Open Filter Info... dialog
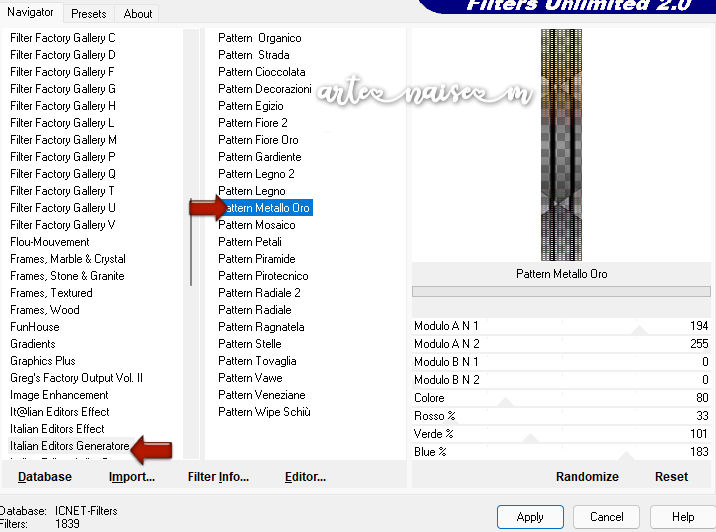 218,477
